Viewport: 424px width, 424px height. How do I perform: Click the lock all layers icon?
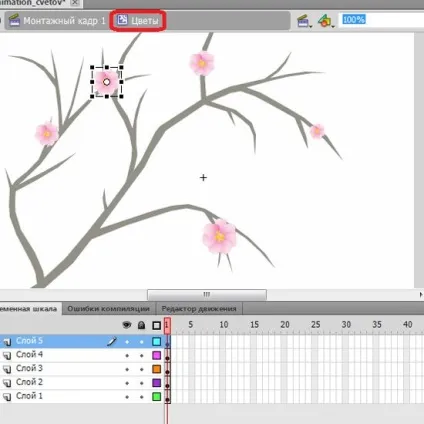point(141,325)
